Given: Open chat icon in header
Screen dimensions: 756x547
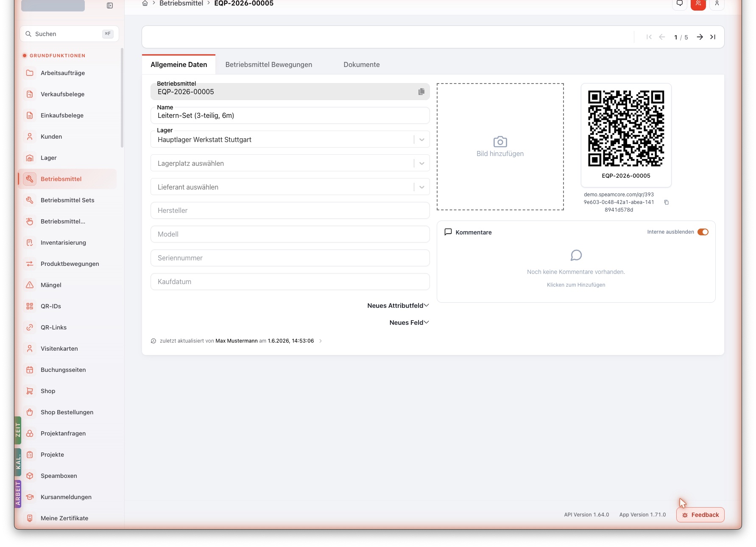Looking at the screenshot, I should 680,4.
